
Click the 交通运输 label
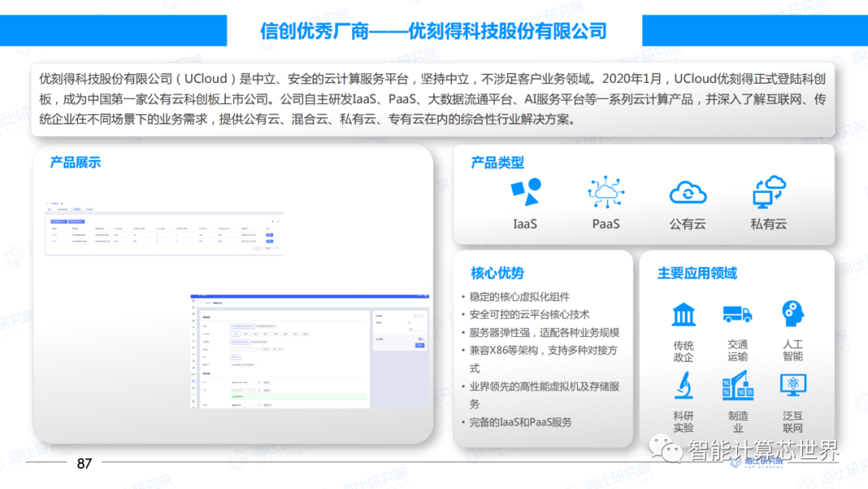click(737, 351)
